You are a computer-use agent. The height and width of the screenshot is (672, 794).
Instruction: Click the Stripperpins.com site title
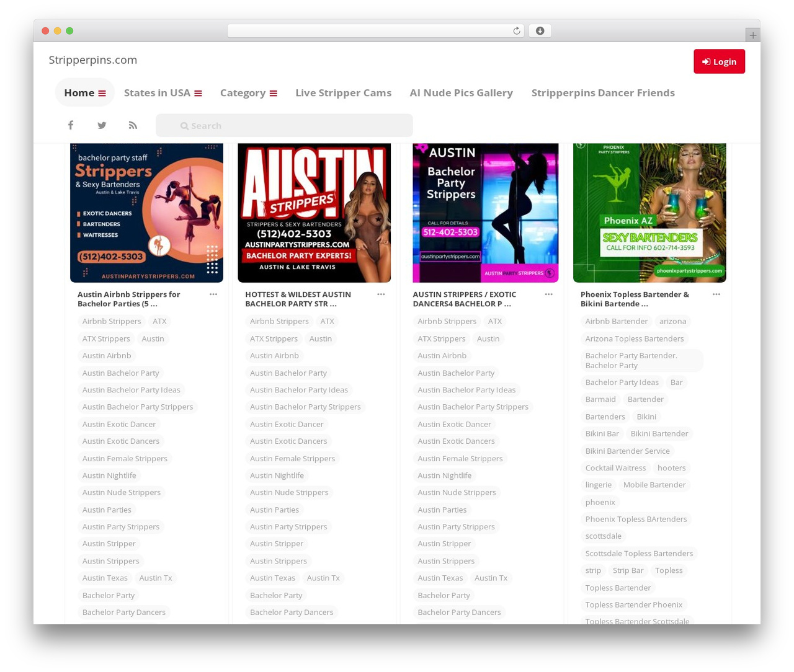click(93, 60)
